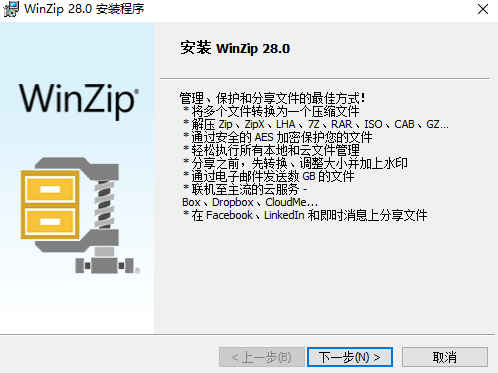Click the 取消 button
The image size is (498, 373).
click(x=445, y=357)
